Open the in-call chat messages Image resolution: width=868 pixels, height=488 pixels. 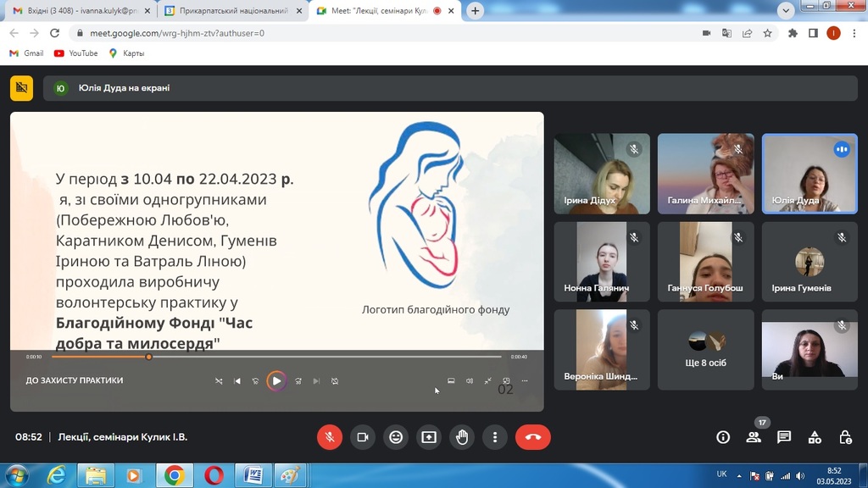(784, 437)
